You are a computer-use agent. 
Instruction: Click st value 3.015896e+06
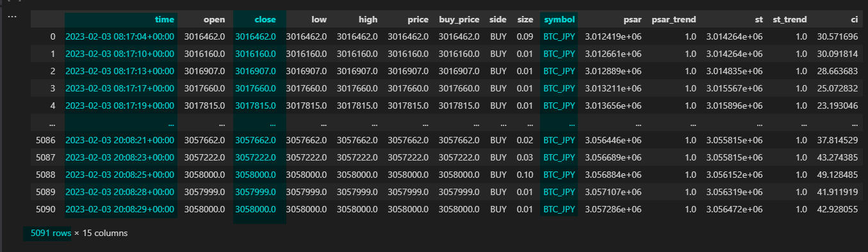pyautogui.click(x=734, y=106)
